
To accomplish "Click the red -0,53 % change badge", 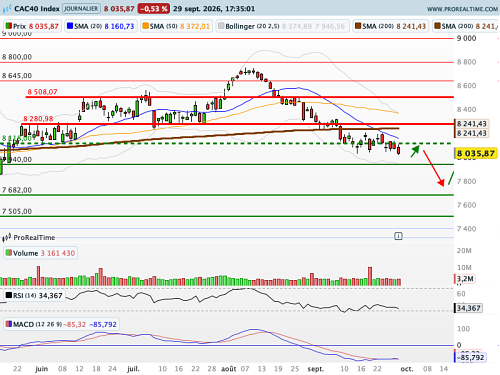I will pos(154,9).
